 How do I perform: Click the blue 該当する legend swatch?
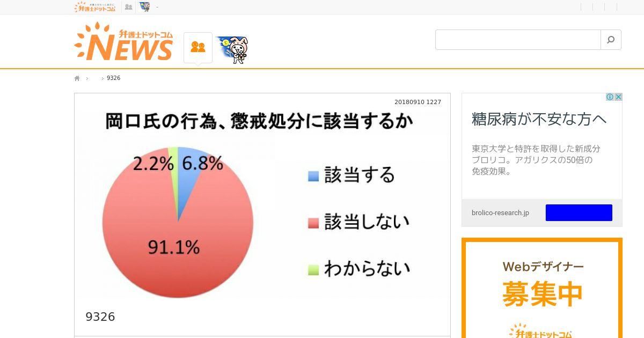pyautogui.click(x=313, y=176)
